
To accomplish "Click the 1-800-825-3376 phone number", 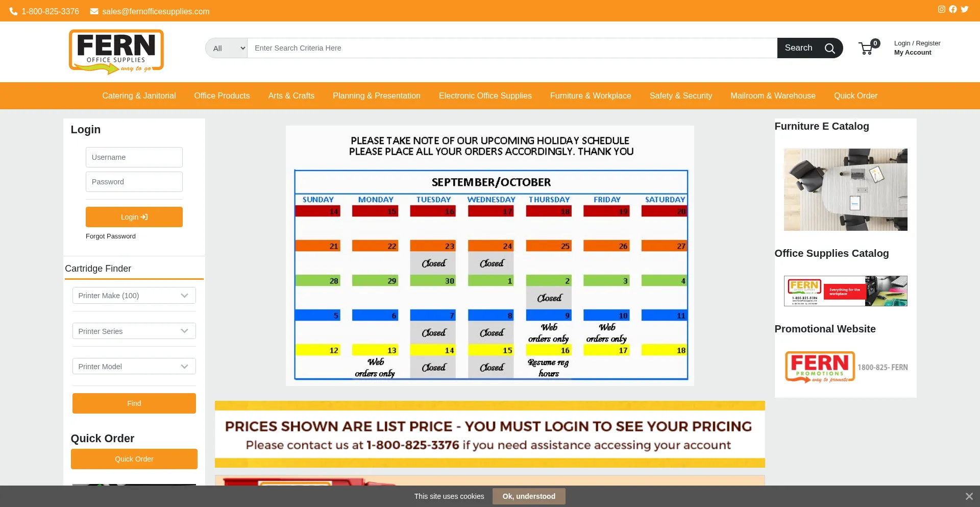I will pos(50,11).
